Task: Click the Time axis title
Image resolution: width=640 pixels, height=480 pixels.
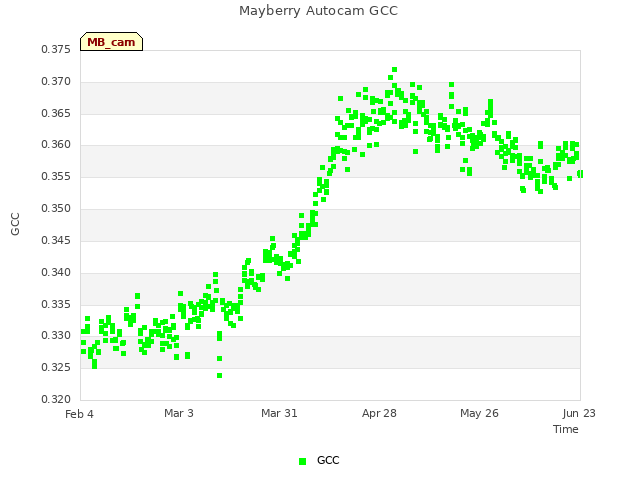Action: tap(566, 429)
